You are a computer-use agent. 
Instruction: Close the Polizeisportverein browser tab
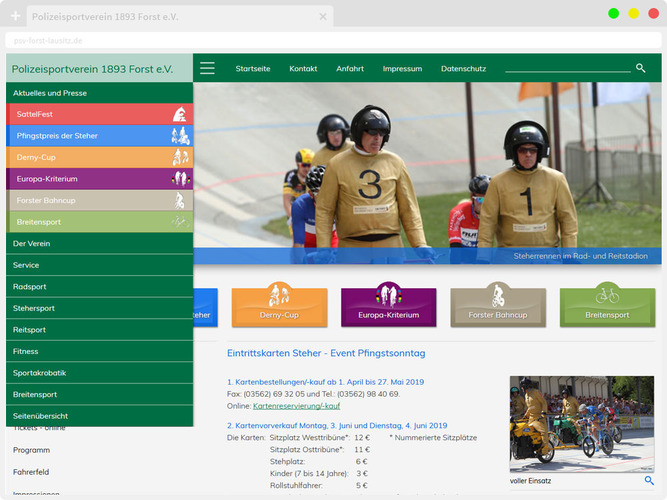tap(322, 17)
